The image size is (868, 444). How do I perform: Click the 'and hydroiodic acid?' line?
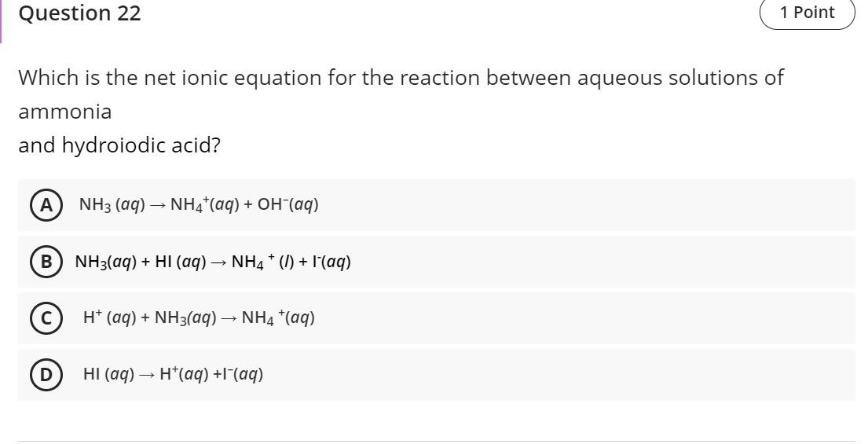pos(119,145)
